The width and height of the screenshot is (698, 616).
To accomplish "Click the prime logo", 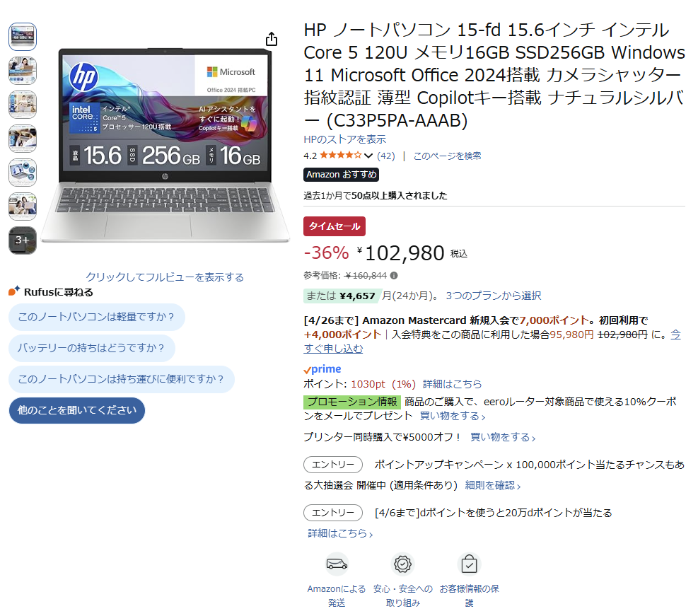I will point(322,369).
